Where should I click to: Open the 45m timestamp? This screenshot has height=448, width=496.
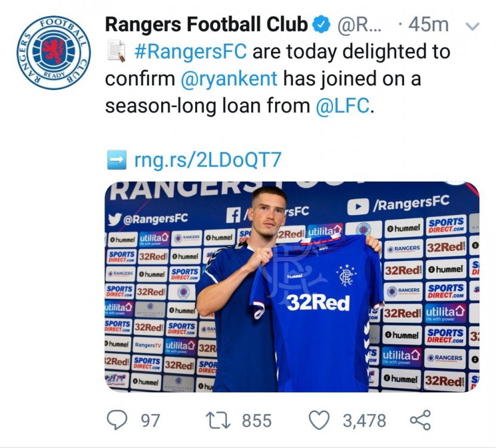(x=430, y=24)
